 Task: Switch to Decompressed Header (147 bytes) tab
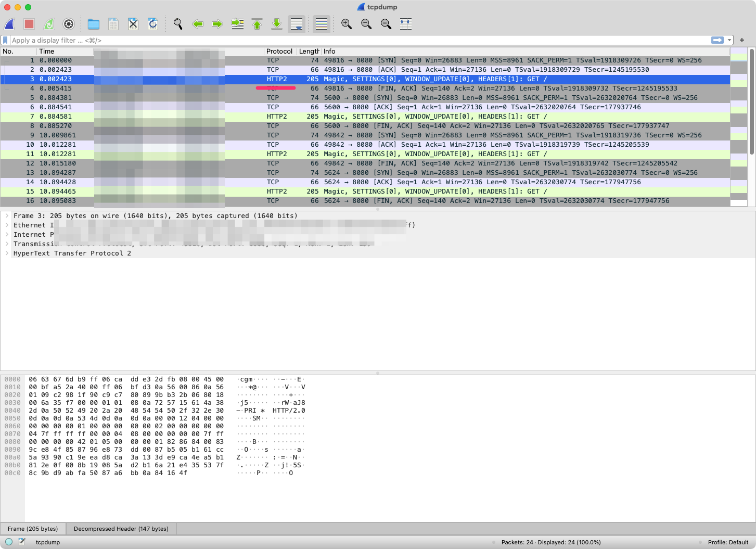[121, 529]
